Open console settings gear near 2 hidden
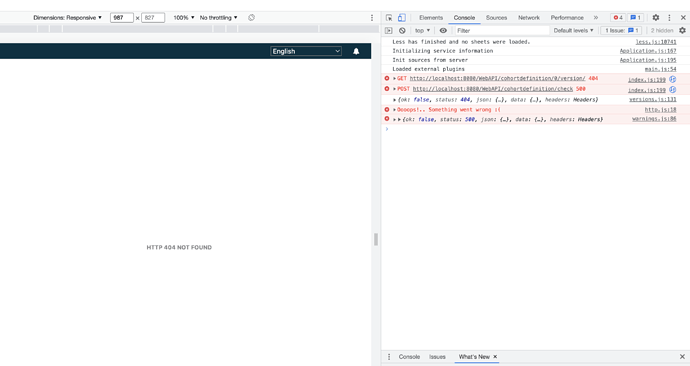The height and width of the screenshot is (366, 690). 683,30
